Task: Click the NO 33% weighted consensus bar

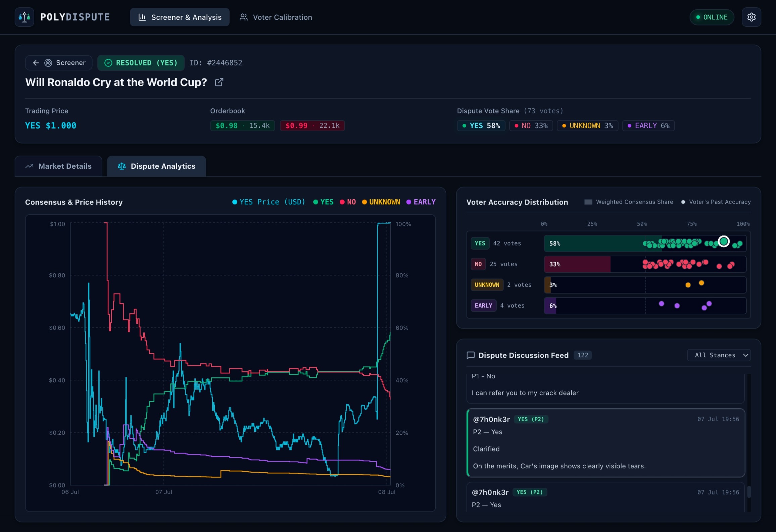Action: tap(577, 264)
